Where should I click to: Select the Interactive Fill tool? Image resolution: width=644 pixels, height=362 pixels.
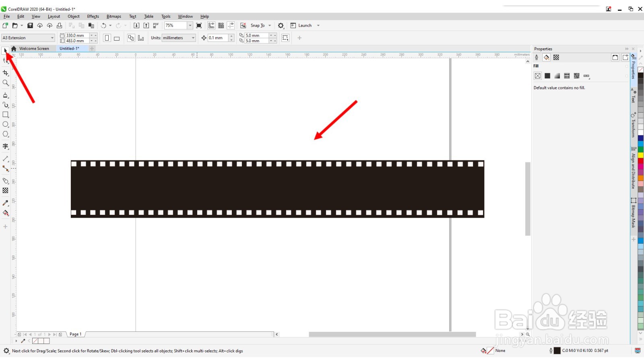6,213
